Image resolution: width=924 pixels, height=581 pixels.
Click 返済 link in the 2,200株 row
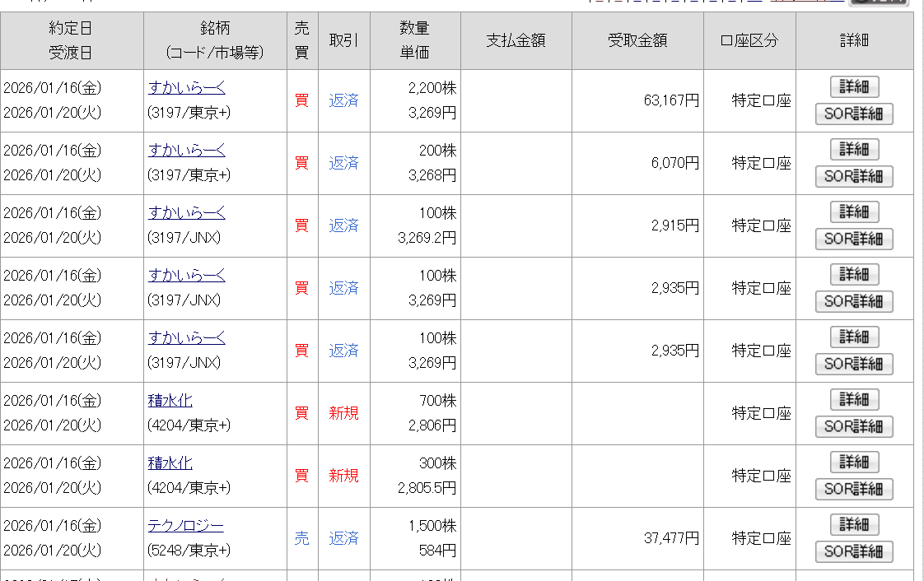pos(343,100)
